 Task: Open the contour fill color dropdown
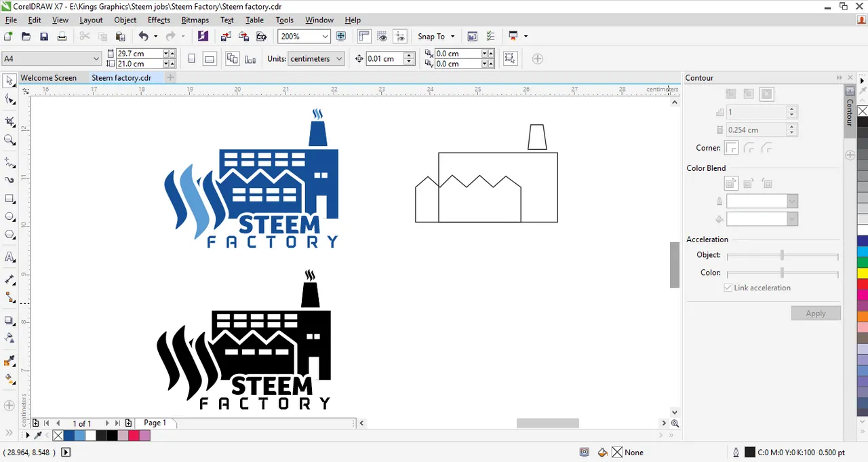(792, 219)
